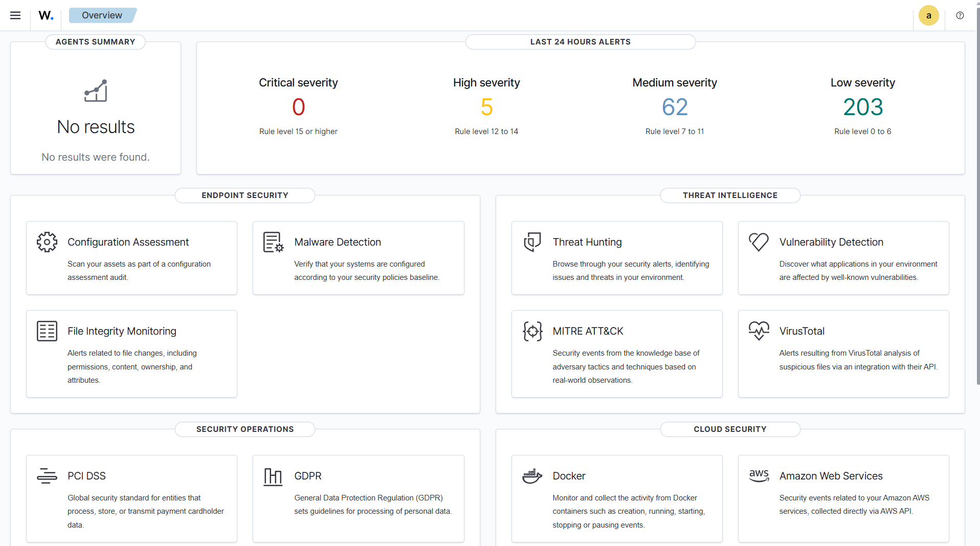Click the Malware Detection document icon

point(273,242)
